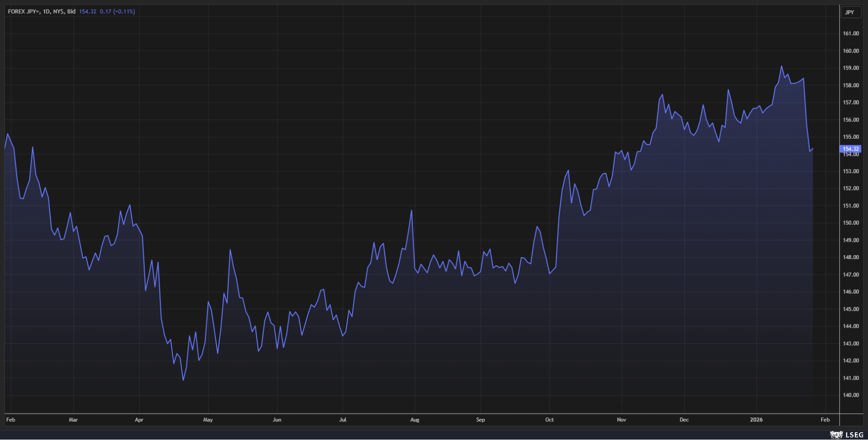Click the Dec marker on time axis

684,420
